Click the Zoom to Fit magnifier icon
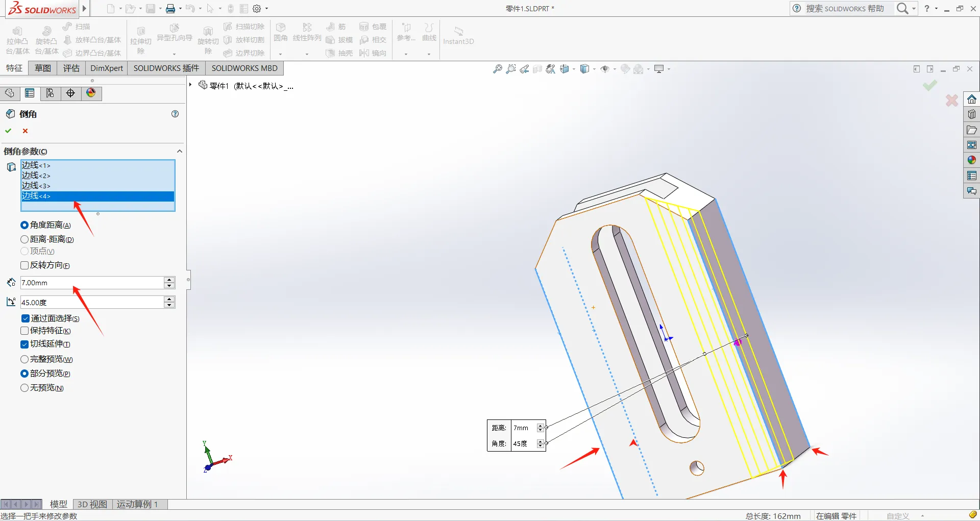Image resolution: width=980 pixels, height=521 pixels. click(497, 69)
